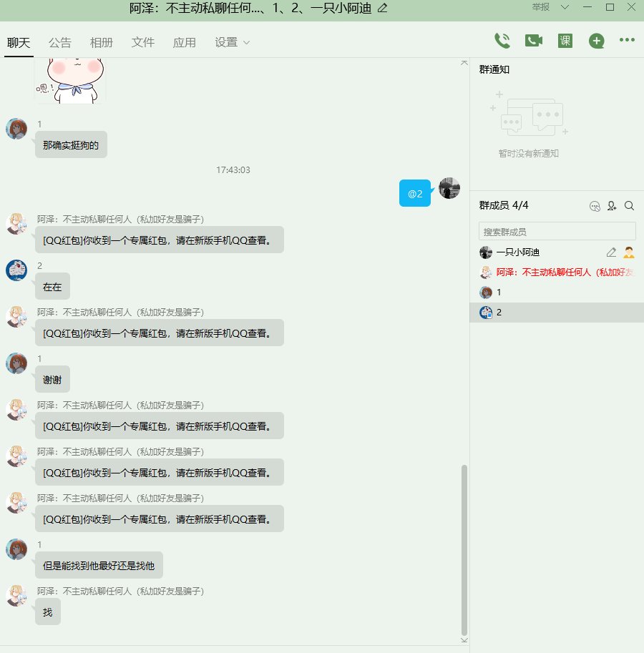Click the 在在 message bubble
This screenshot has width=644, height=653.
(52, 287)
